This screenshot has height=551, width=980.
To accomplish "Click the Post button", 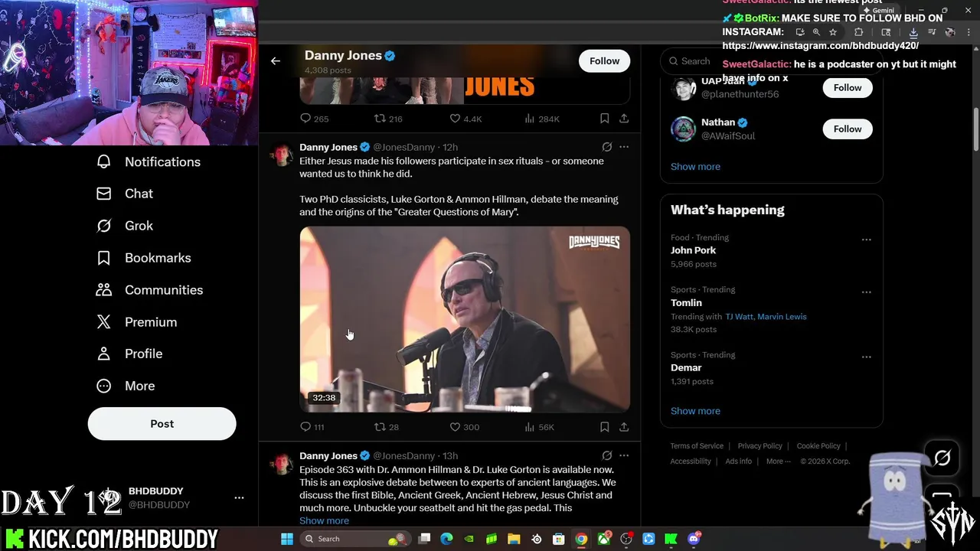I will 162,424.
